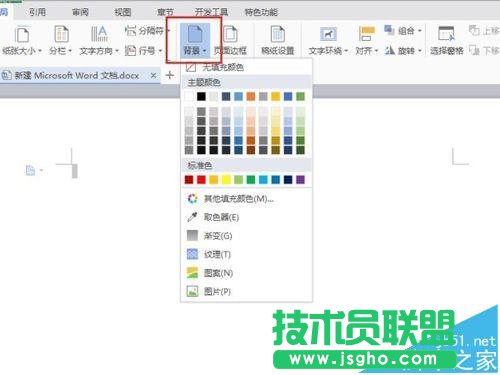Click the document page icon in left margin
Viewport: 500px width, 375px height.
click(30, 170)
